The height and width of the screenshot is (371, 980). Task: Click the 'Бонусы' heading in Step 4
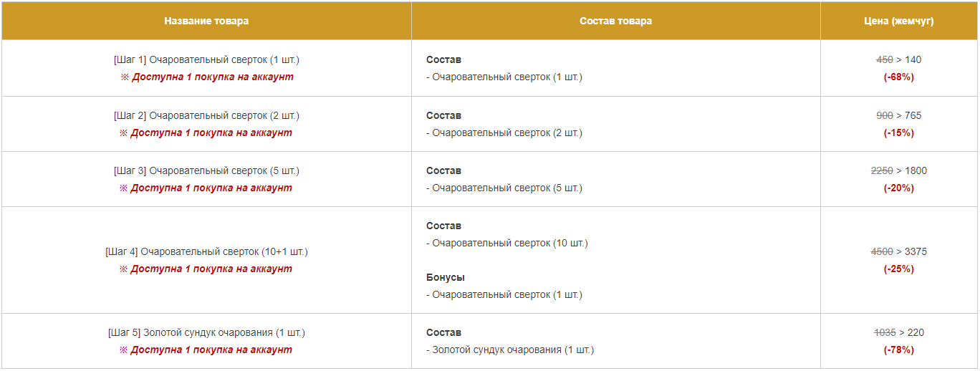tap(446, 277)
